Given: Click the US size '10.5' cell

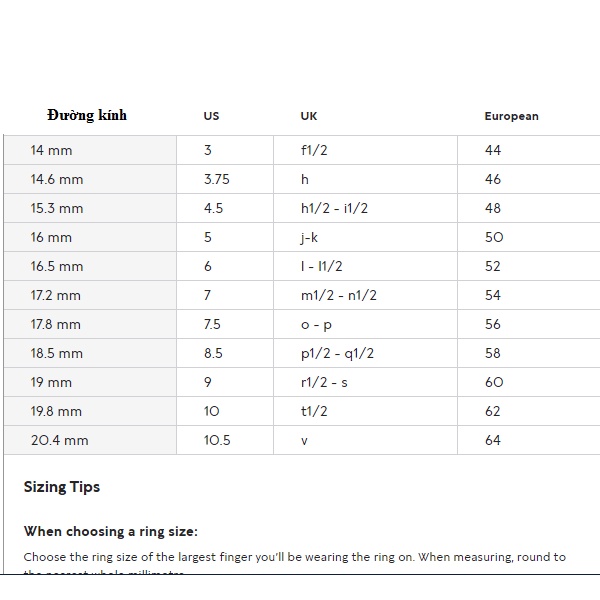Looking at the screenshot, I should coord(217,440).
